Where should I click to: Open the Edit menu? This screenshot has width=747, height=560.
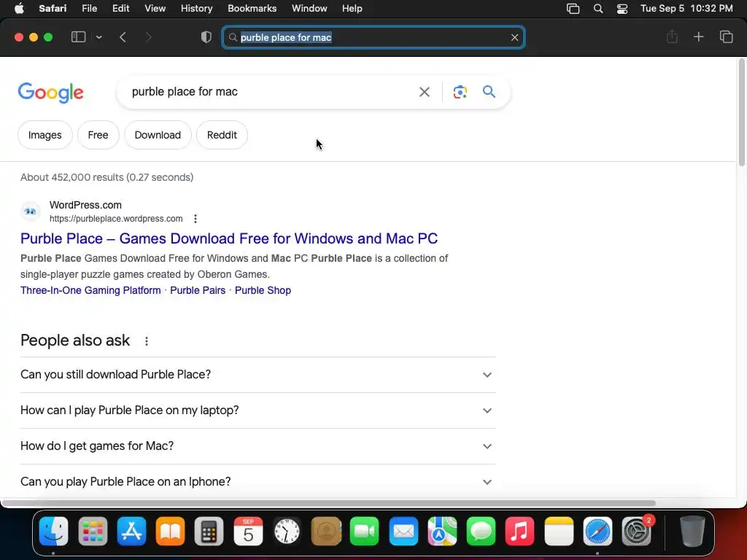(120, 9)
